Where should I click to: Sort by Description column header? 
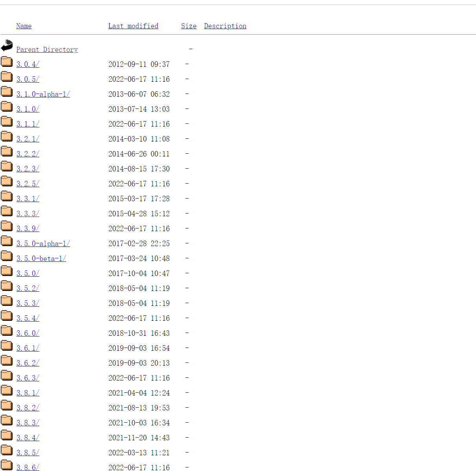pyautogui.click(x=225, y=26)
